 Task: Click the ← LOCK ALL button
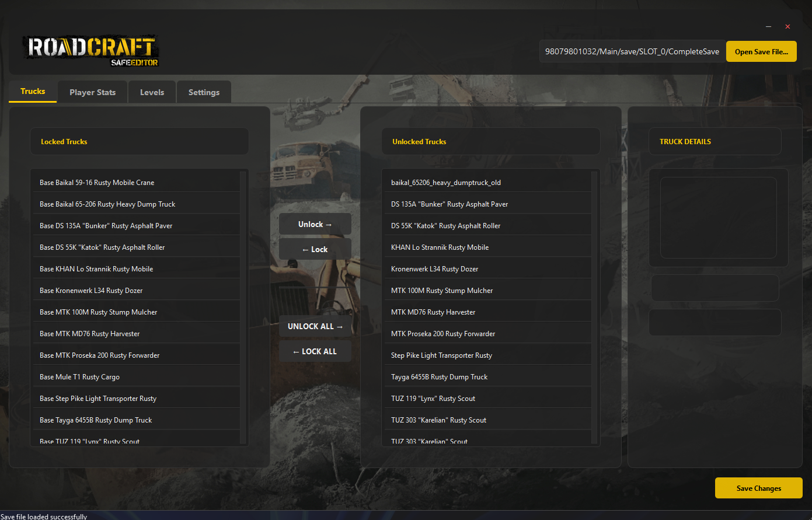pyautogui.click(x=315, y=351)
